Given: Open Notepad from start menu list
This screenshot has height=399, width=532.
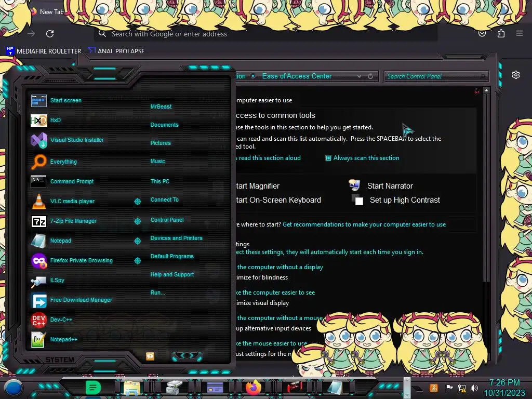Looking at the screenshot, I should 51,241.
